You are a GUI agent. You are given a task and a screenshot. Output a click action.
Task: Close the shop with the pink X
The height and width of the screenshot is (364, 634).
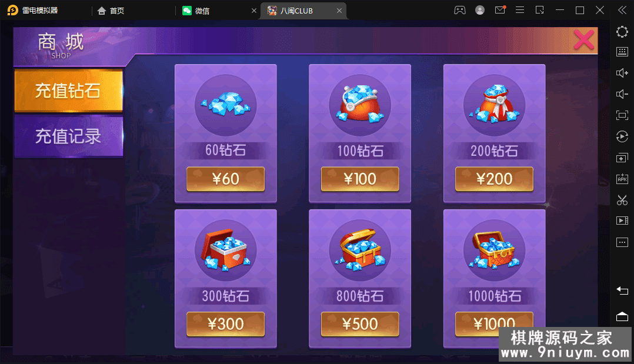pyautogui.click(x=584, y=40)
